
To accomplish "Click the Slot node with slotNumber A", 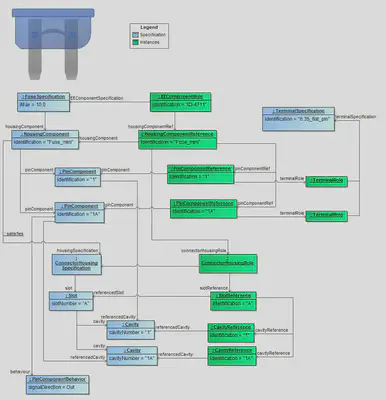I will pos(71,301).
